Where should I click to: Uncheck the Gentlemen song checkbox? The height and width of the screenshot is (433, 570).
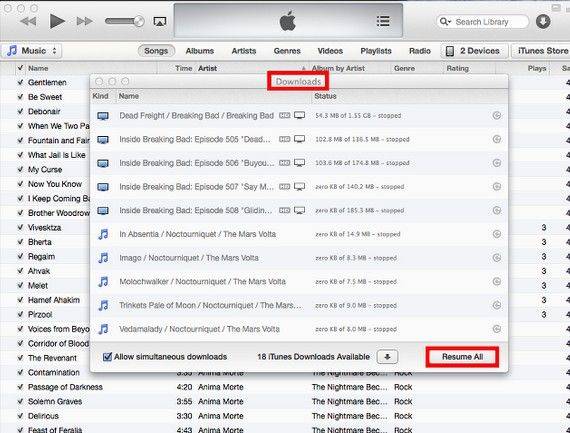[x=20, y=83]
